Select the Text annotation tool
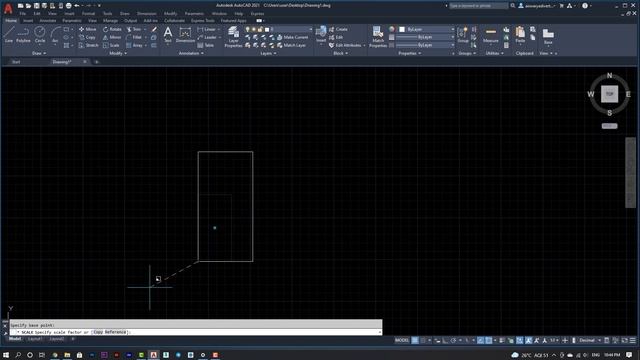The image size is (640, 360). pos(168,34)
